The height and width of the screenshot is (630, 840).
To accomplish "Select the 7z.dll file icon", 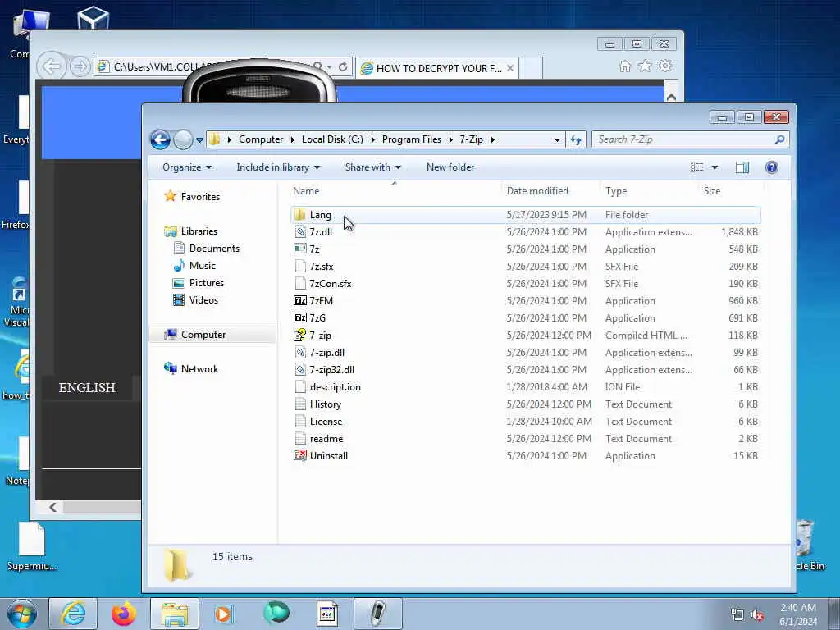I will point(300,232).
